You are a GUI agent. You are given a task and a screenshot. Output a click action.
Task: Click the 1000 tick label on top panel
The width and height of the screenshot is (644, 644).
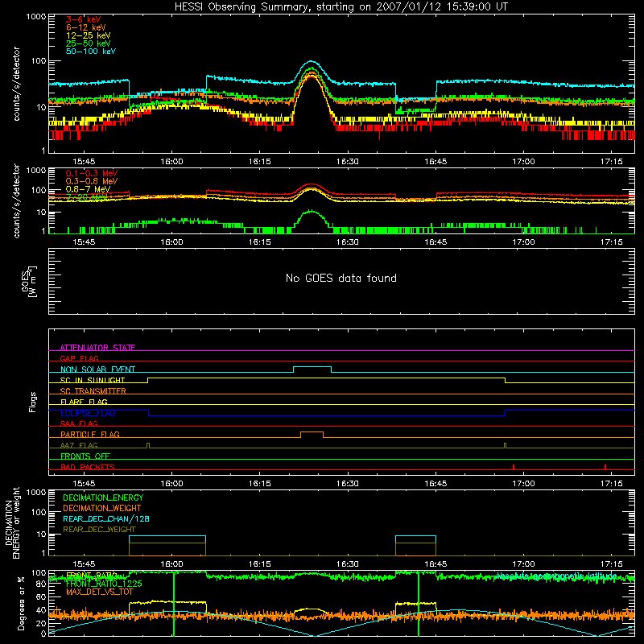(x=36, y=17)
